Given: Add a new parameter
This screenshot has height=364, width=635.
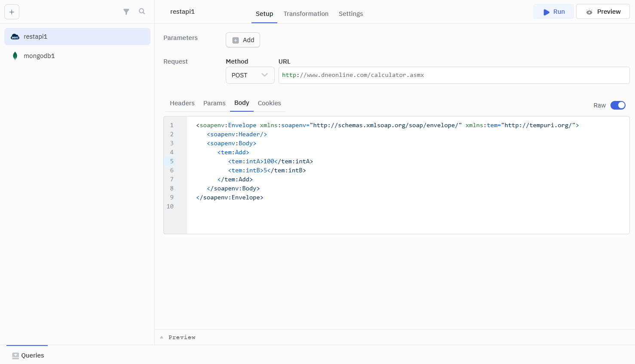Looking at the screenshot, I should [x=243, y=40].
